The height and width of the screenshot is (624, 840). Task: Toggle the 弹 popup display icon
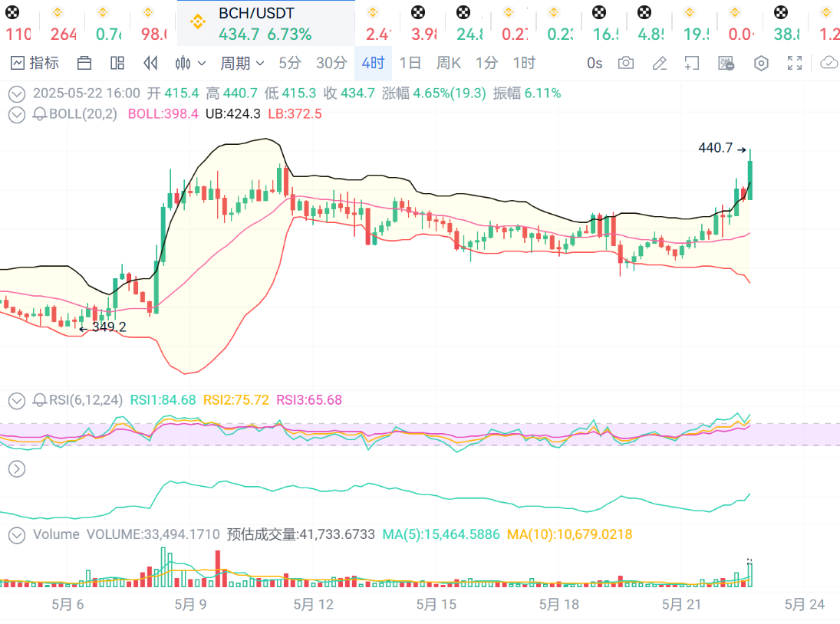[x=726, y=63]
